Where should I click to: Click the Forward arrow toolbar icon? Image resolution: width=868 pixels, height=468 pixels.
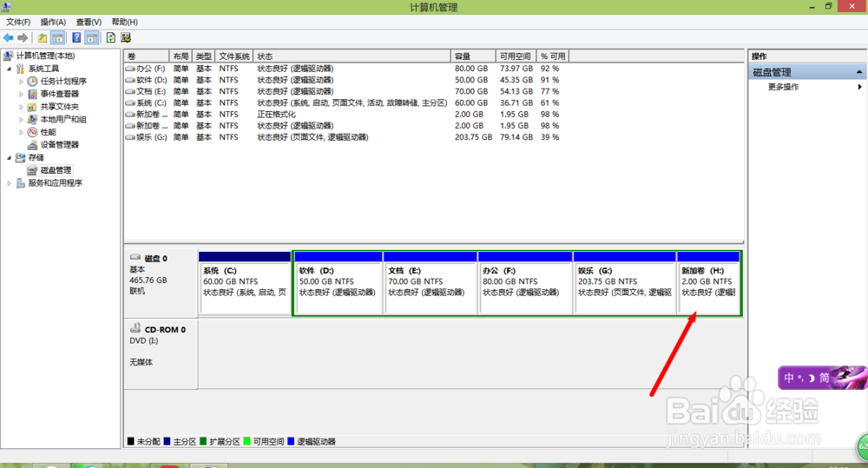pos(23,37)
